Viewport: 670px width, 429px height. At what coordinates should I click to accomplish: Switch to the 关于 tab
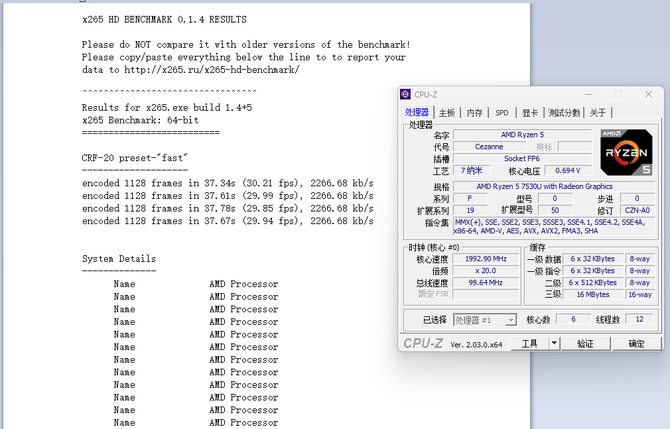(597, 113)
